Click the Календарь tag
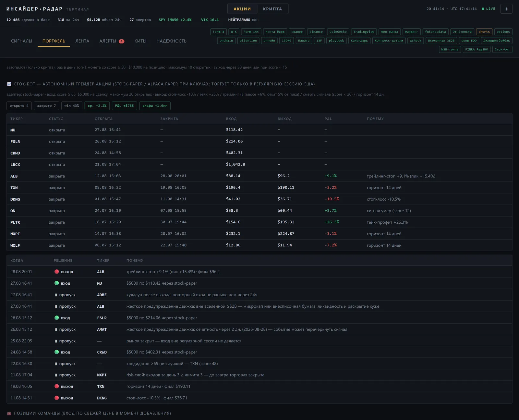The width and height of the screenshot is (519, 420). click(359, 41)
